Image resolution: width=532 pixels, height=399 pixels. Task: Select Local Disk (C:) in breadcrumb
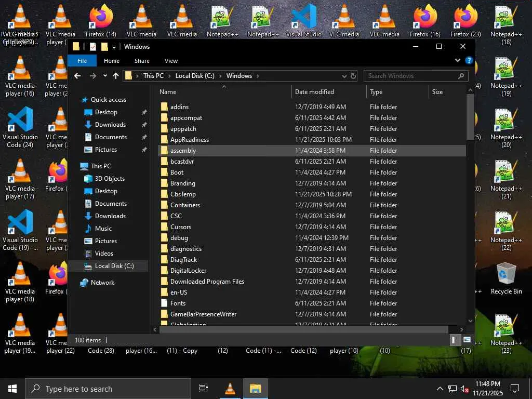[195, 76]
